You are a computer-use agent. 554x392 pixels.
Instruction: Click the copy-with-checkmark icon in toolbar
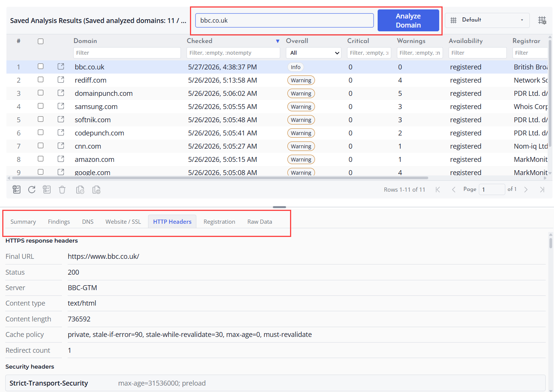(80, 189)
